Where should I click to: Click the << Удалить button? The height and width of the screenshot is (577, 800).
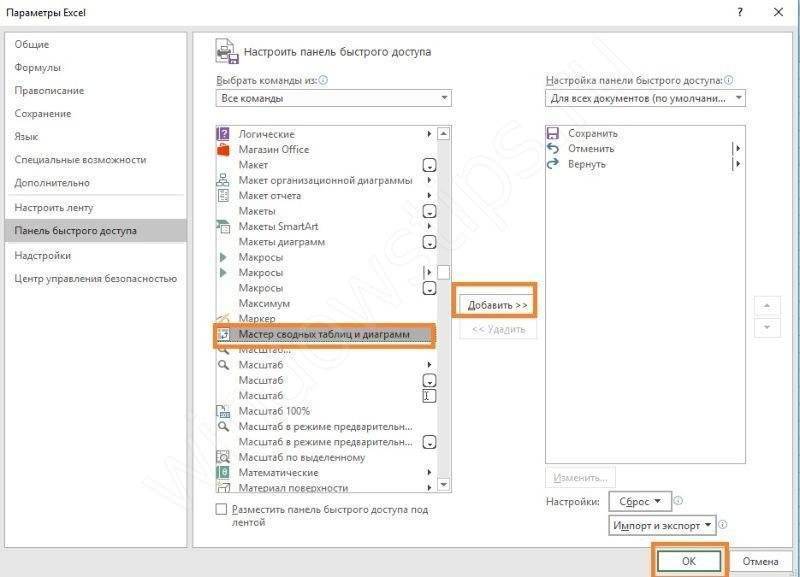498,330
